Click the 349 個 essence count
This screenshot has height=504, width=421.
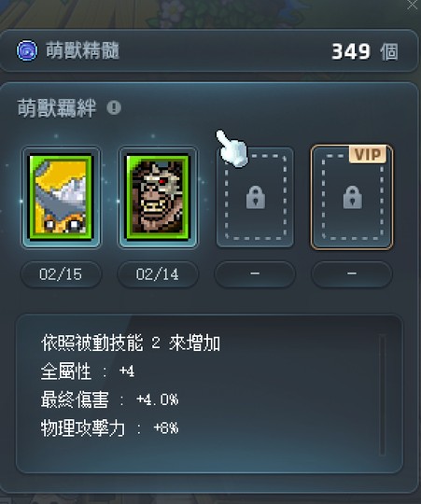click(x=365, y=51)
